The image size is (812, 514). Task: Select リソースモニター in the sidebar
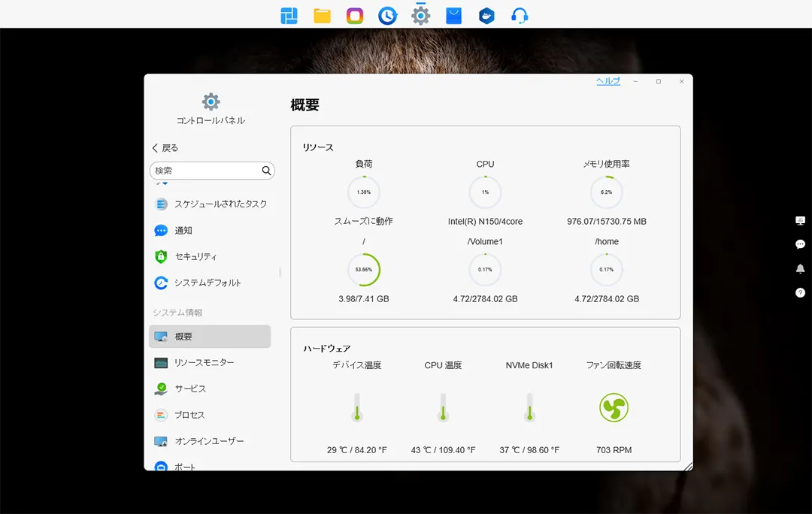(204, 362)
